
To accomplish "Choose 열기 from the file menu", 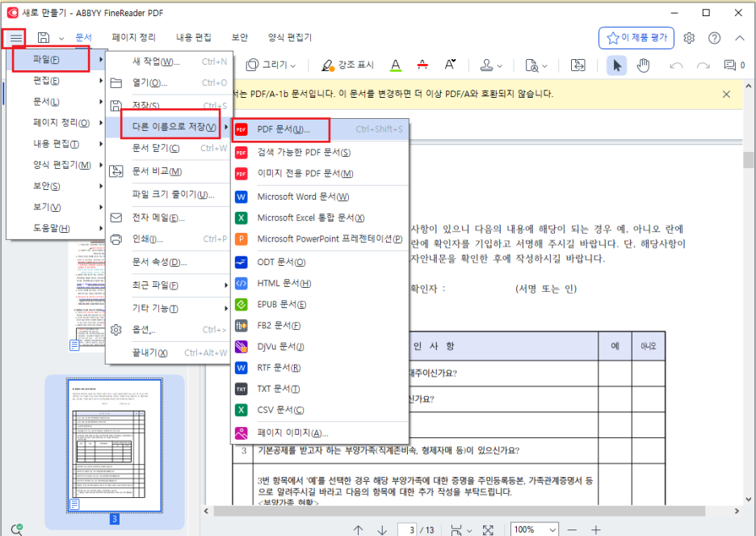I will point(169,83).
